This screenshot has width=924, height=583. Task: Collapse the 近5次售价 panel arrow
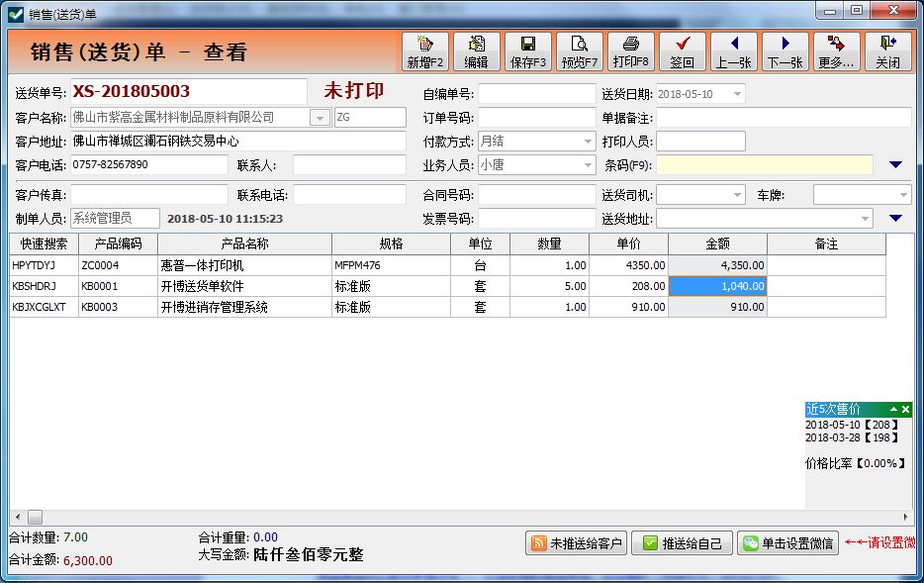[x=894, y=409]
